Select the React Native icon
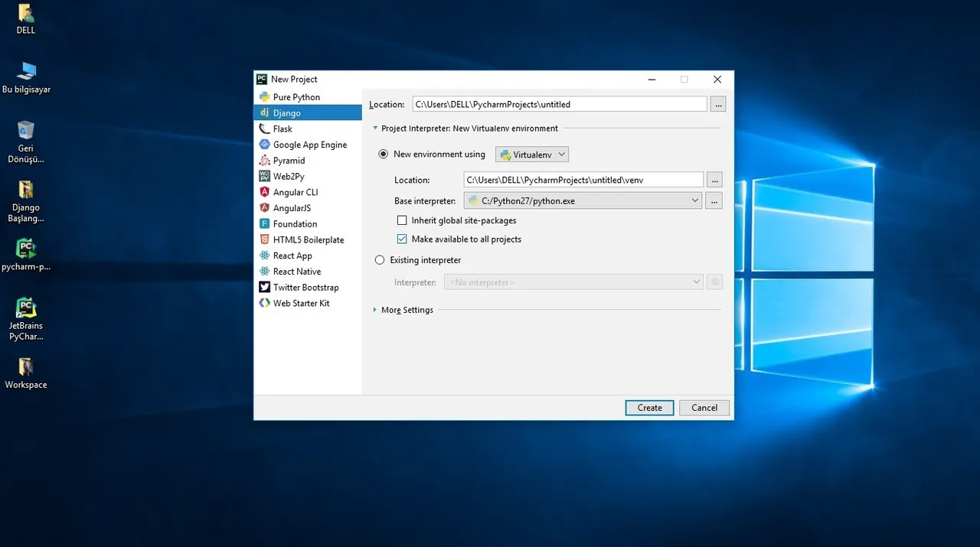Screen dimensions: 980x547 pos(264,272)
